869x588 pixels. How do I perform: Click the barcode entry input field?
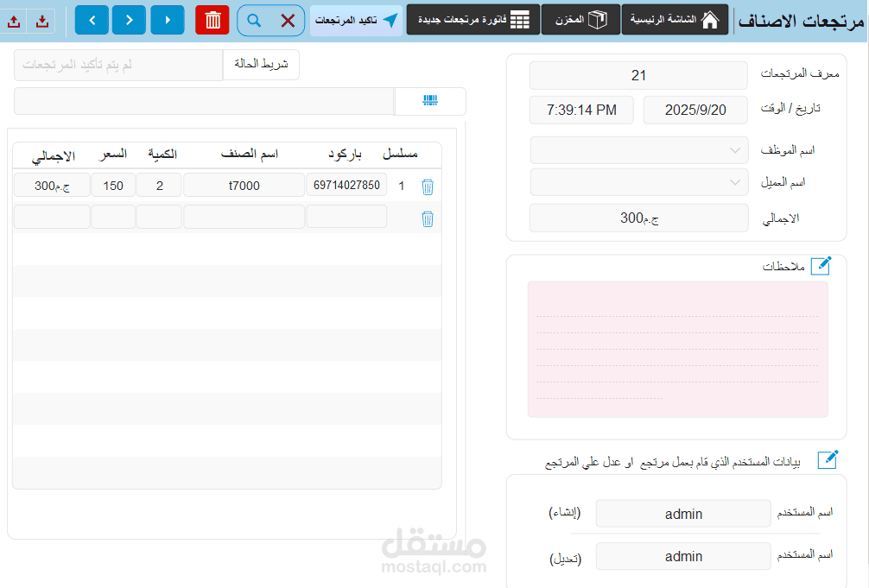204,101
